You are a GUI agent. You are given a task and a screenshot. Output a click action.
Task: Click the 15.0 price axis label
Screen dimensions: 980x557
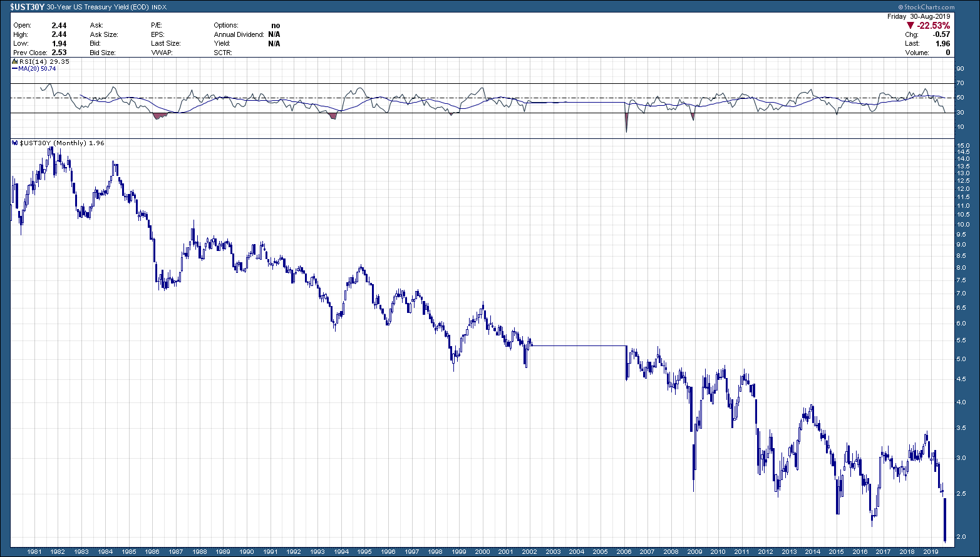963,145
